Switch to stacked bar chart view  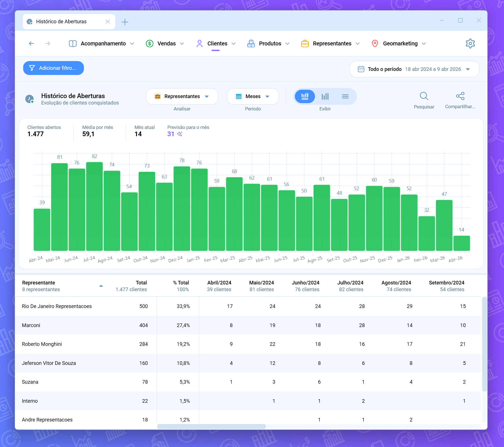[305, 96]
